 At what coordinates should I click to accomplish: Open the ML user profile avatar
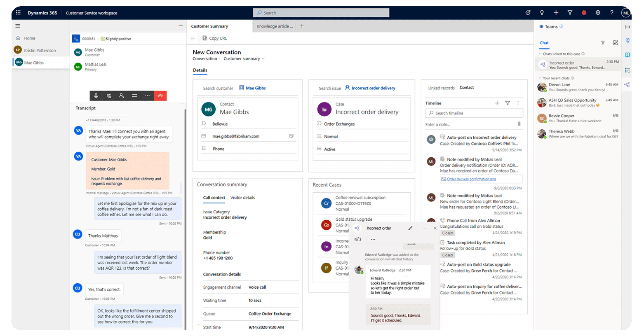[x=626, y=13]
